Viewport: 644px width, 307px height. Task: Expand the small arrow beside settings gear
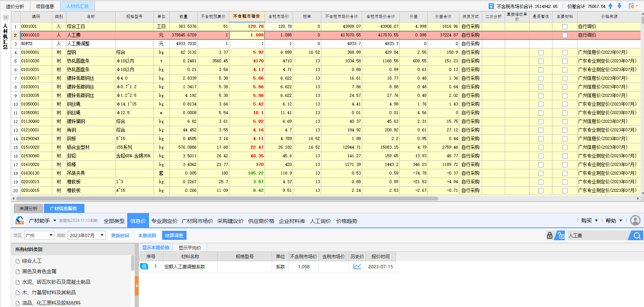[636, 6]
